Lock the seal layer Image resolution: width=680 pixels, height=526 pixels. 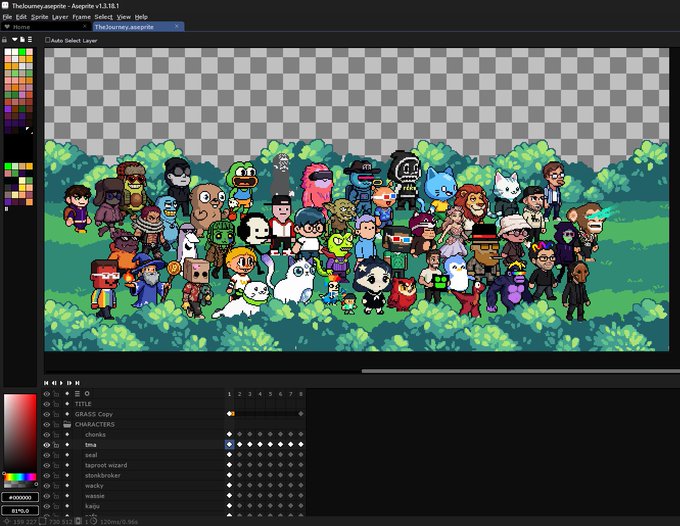(x=56, y=455)
